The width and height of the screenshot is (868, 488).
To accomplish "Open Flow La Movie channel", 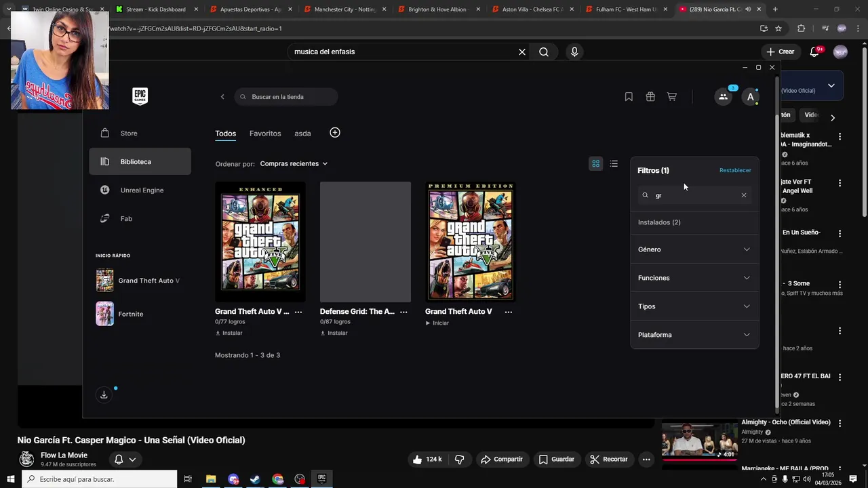I will click(x=64, y=455).
